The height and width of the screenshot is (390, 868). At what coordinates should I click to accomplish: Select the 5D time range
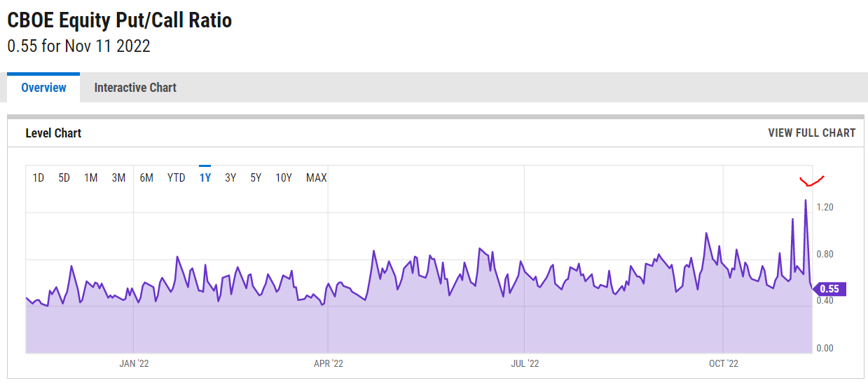tap(64, 177)
